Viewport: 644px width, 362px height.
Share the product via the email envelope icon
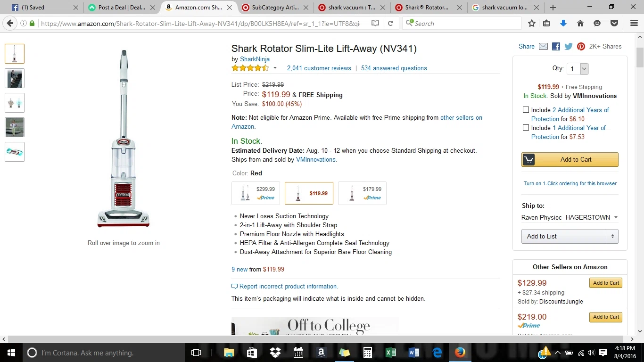click(543, 46)
